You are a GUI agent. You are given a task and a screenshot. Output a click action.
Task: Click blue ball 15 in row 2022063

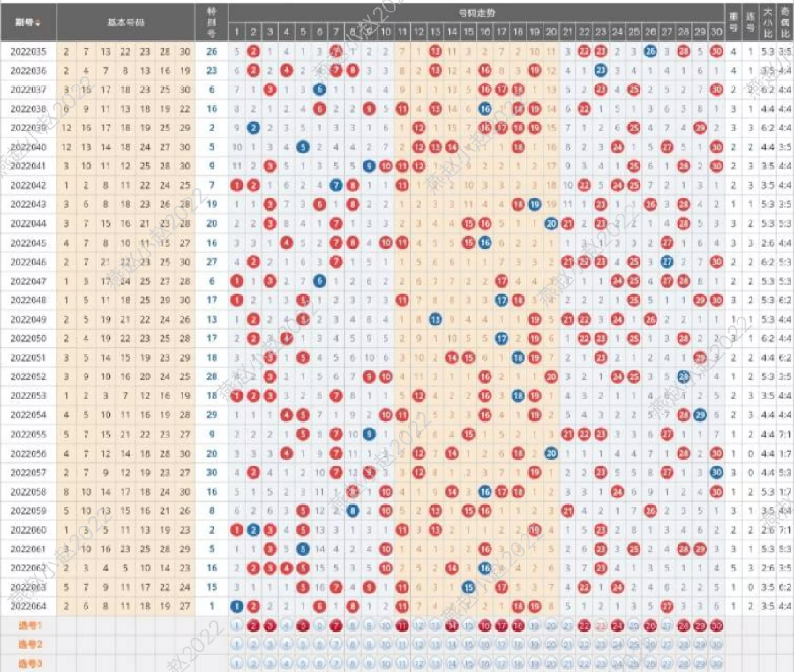[x=468, y=587]
